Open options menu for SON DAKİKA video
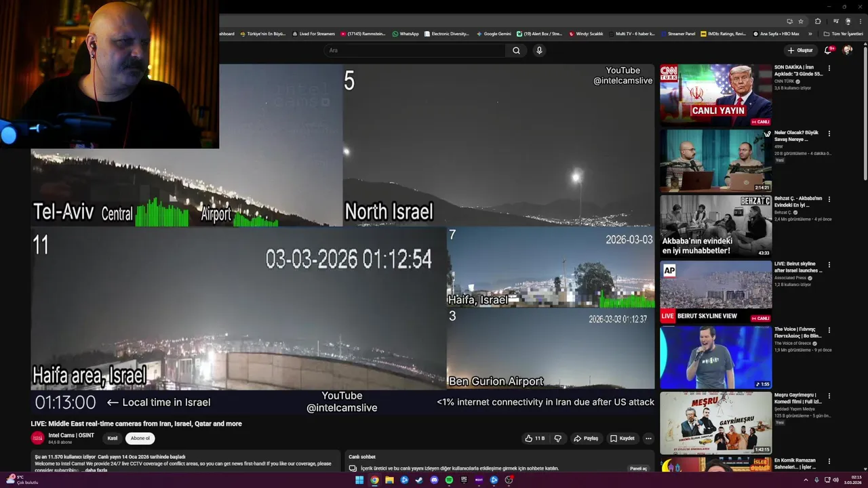 point(829,68)
